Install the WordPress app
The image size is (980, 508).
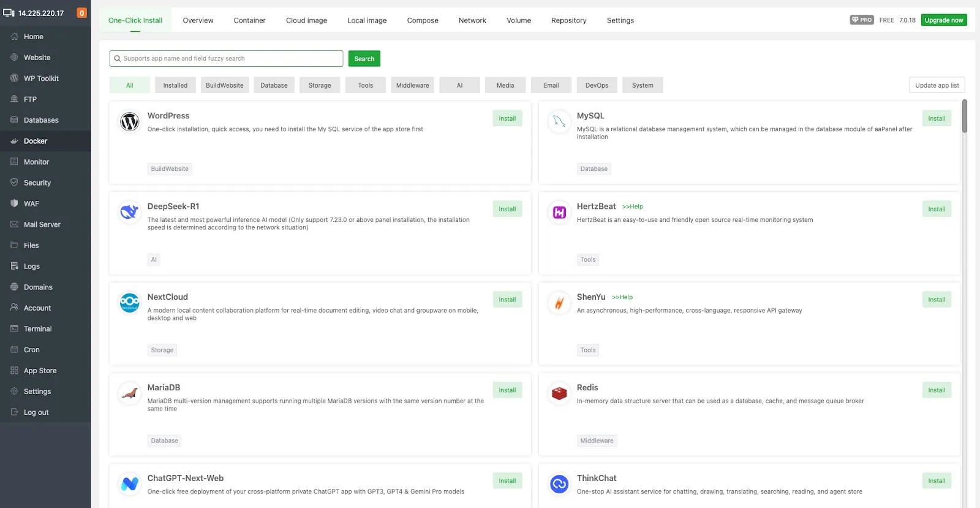click(507, 118)
